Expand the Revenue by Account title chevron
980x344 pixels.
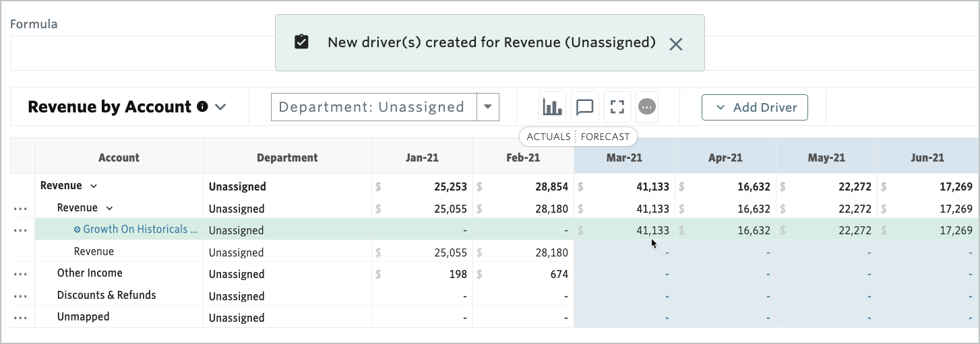point(220,107)
